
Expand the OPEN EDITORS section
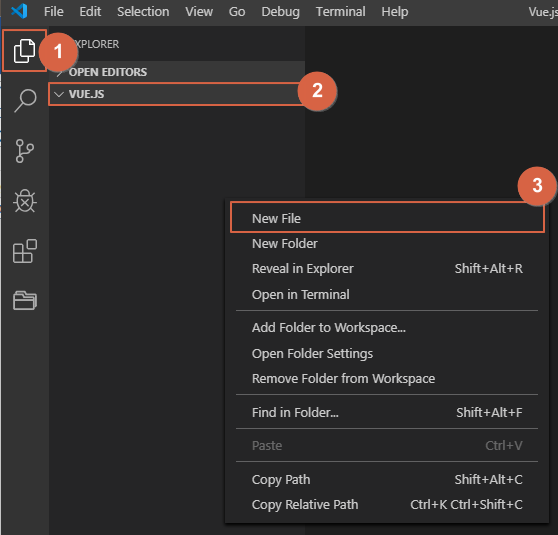[x=177, y=72]
